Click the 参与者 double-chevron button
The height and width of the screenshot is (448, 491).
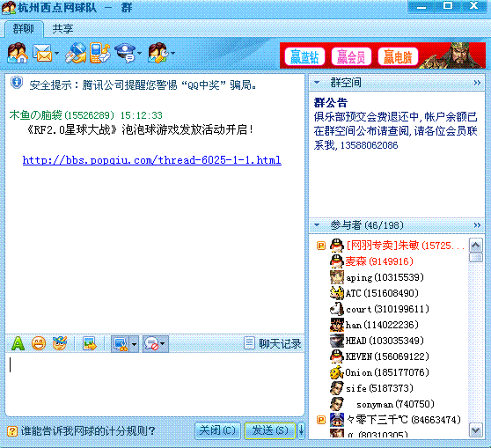477,225
